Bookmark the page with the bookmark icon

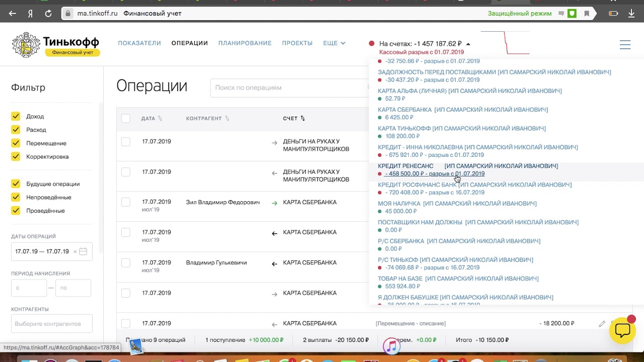(587, 14)
